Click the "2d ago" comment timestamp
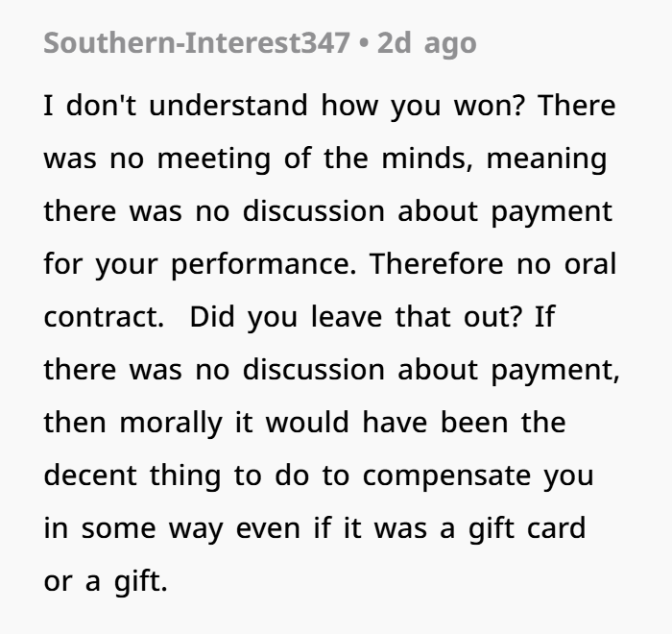This screenshot has width=672, height=634. [427, 44]
